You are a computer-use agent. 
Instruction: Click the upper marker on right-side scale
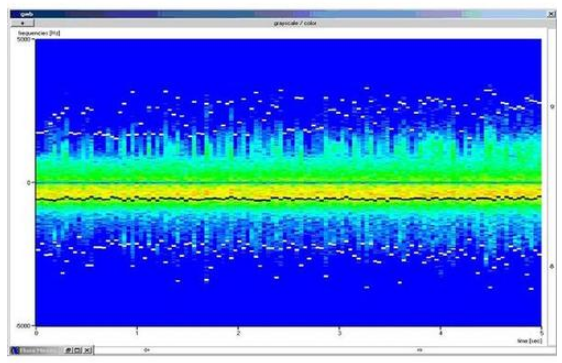coord(552,107)
